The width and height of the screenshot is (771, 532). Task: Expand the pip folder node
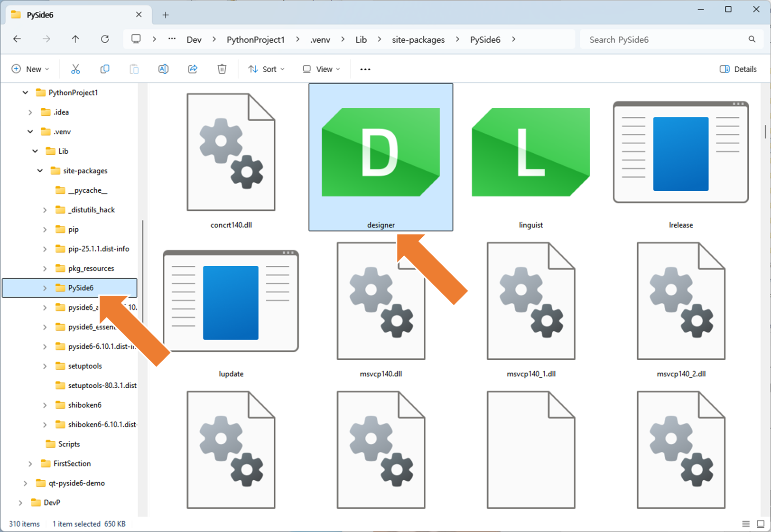(45, 230)
